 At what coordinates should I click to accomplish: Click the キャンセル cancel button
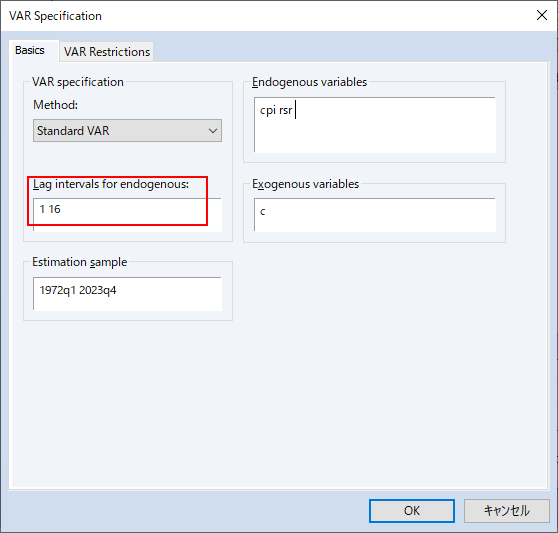tap(506, 511)
